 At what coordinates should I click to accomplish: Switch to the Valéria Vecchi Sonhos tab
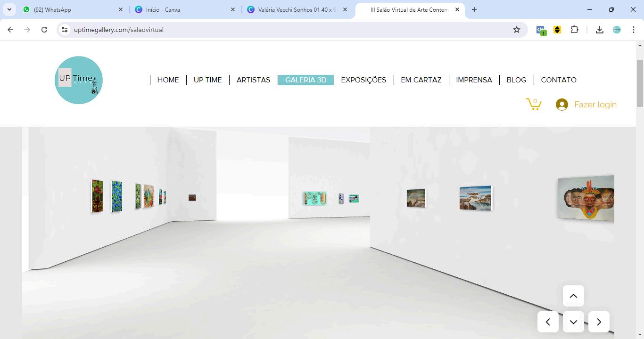(x=297, y=9)
